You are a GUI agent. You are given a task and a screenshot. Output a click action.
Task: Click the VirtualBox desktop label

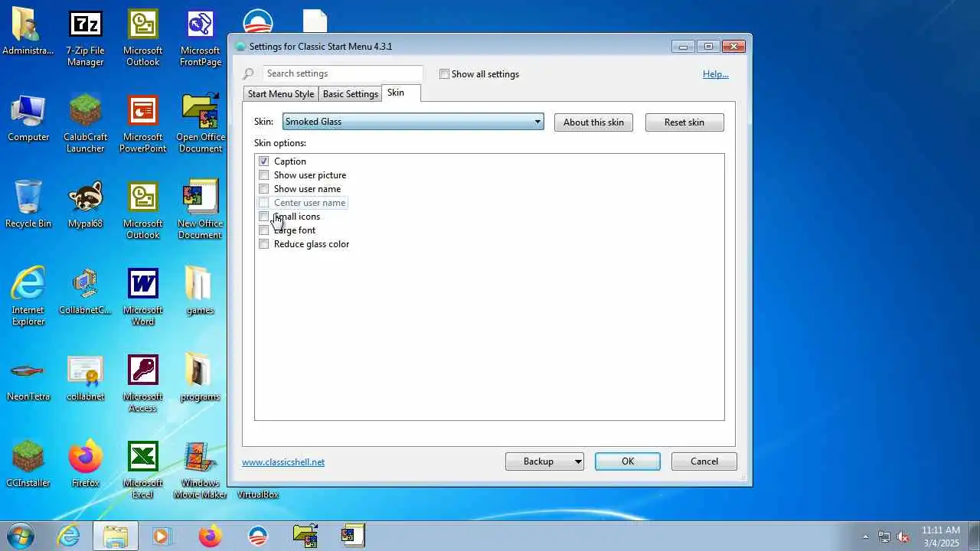[257, 494]
